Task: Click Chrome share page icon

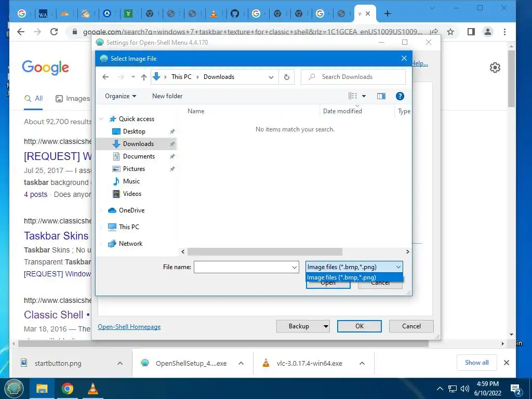Action: click(434, 32)
